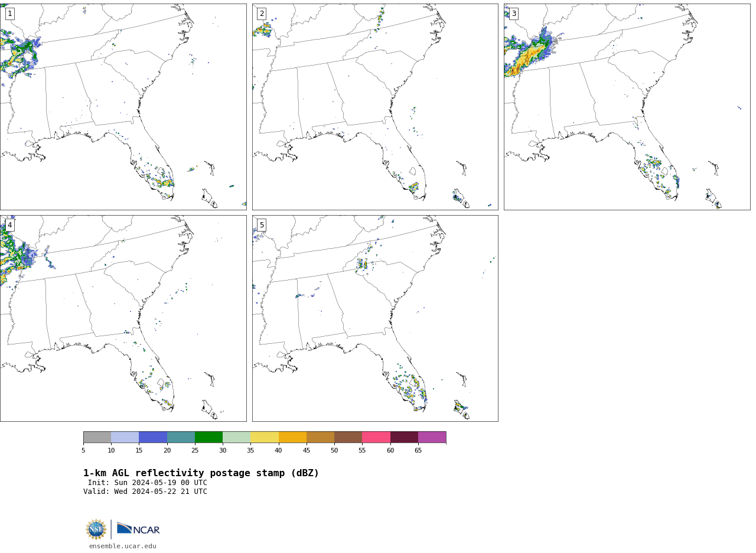Select the light blue 10-15 dBZ swatch

click(x=125, y=437)
